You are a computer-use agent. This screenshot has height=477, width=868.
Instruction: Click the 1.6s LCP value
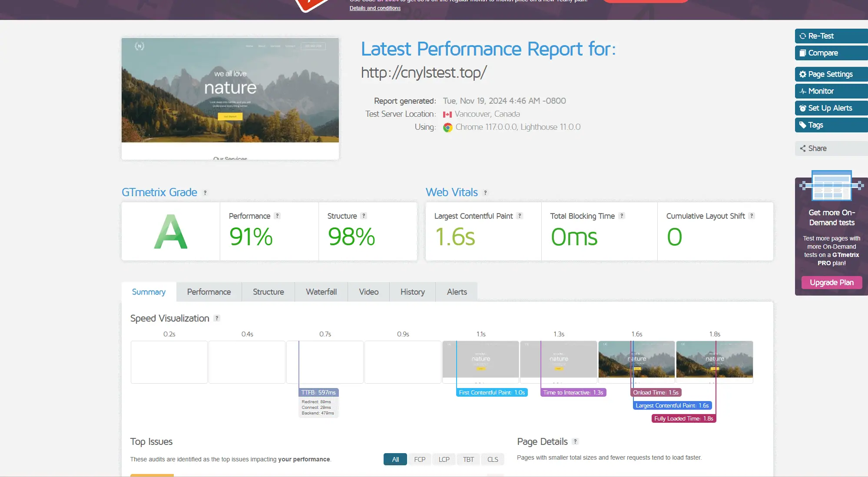click(455, 237)
